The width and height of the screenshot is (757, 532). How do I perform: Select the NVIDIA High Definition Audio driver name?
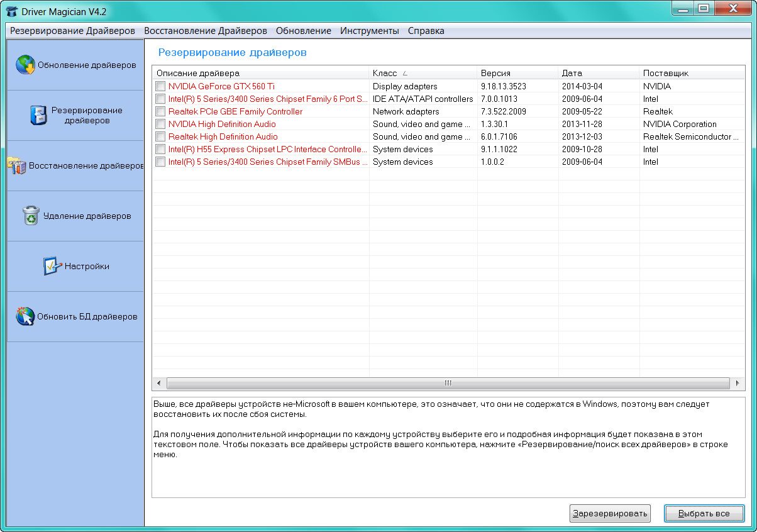[222, 124]
